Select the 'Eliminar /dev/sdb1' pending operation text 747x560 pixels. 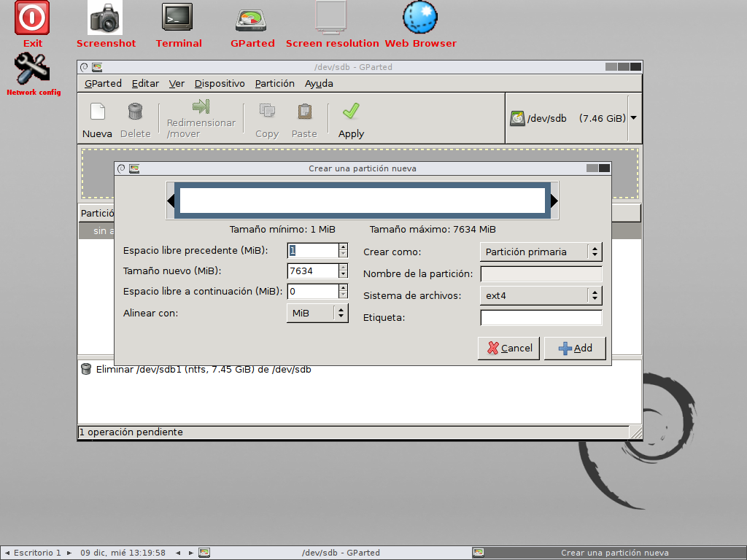point(204,370)
